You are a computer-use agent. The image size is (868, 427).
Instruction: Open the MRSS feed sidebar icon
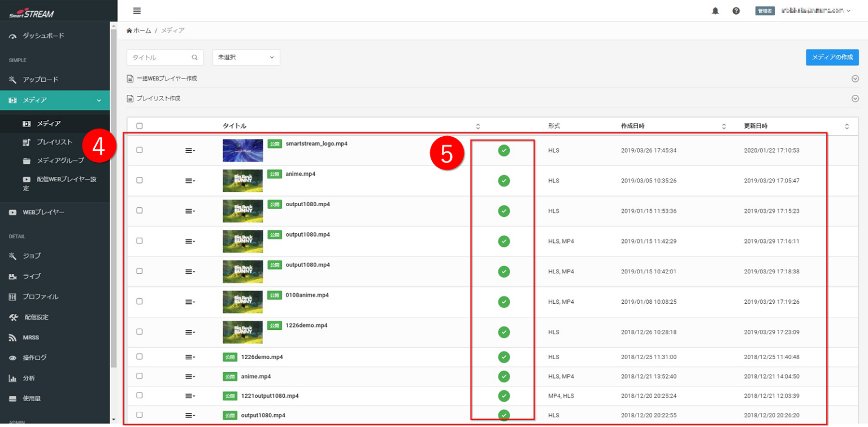click(12, 338)
